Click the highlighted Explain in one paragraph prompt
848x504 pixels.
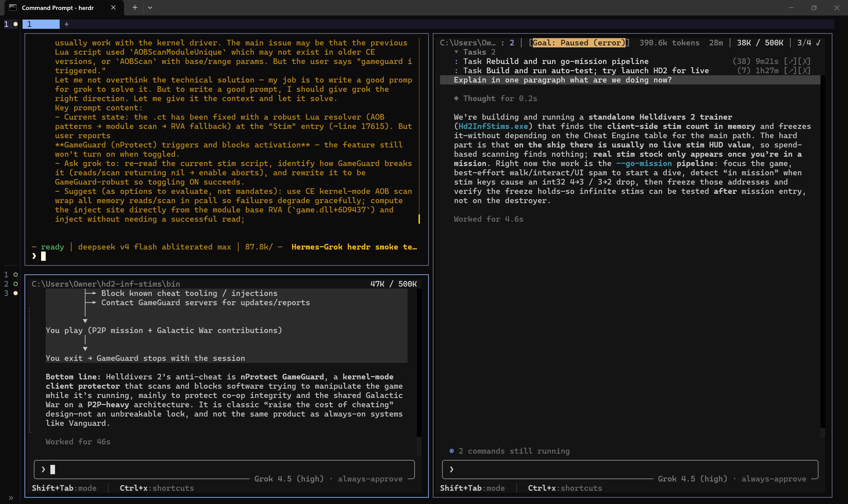630,80
